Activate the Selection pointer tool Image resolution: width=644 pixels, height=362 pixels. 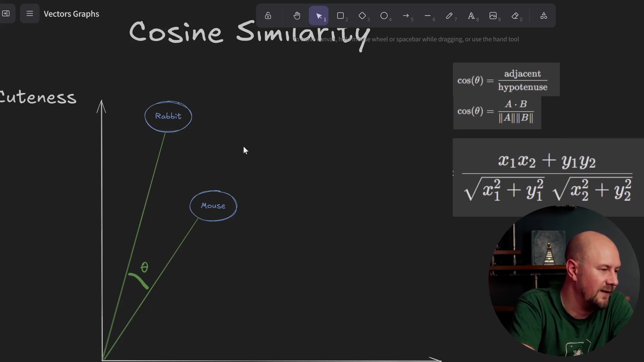coord(319,16)
